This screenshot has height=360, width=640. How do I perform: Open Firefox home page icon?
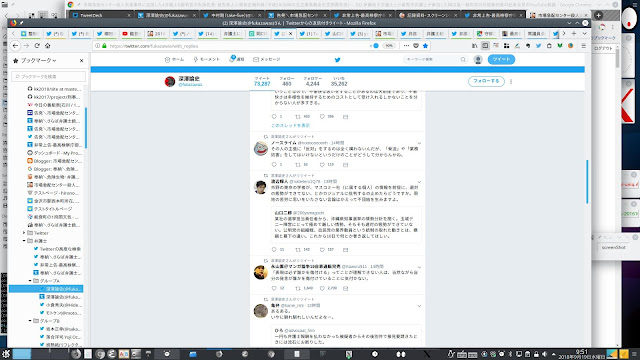click(48, 46)
